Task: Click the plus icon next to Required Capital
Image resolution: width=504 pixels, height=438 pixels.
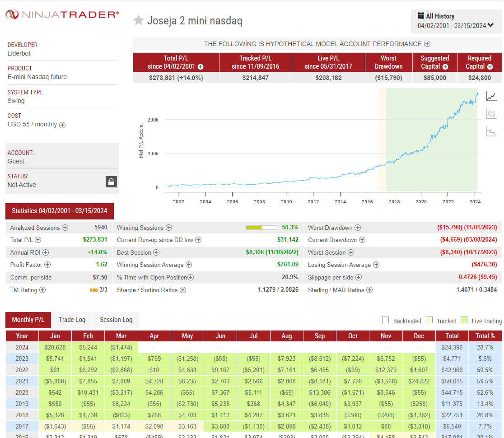Action: pyautogui.click(x=490, y=67)
